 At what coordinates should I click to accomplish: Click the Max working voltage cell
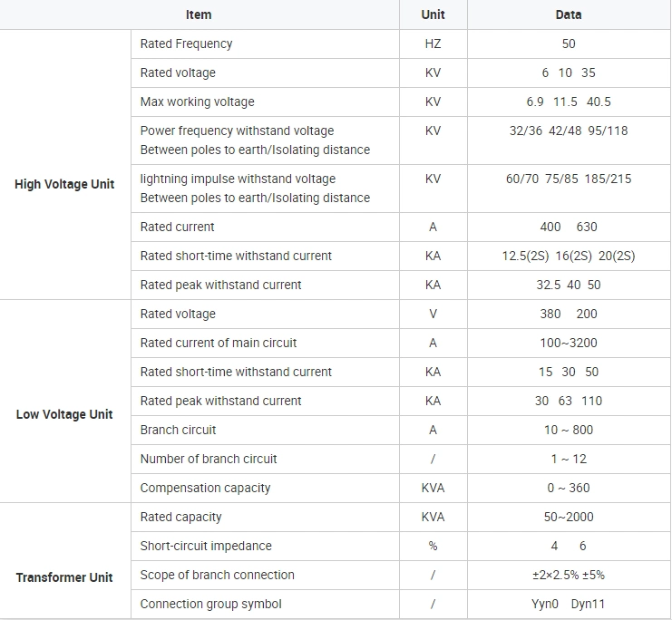point(266,102)
